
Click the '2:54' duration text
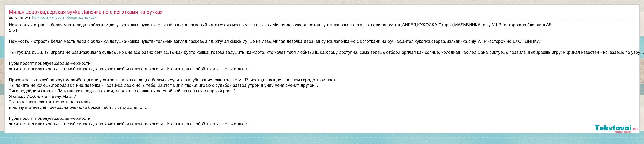click(x=13, y=30)
